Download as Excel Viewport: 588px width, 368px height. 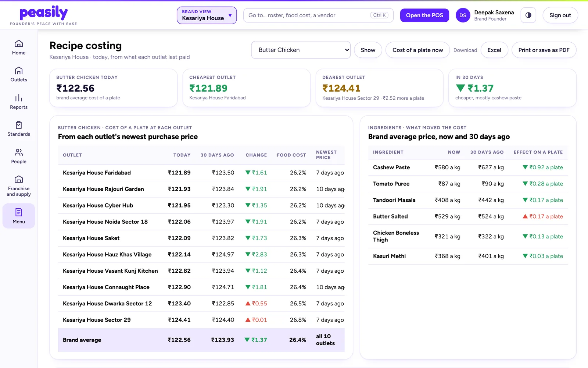click(x=494, y=50)
